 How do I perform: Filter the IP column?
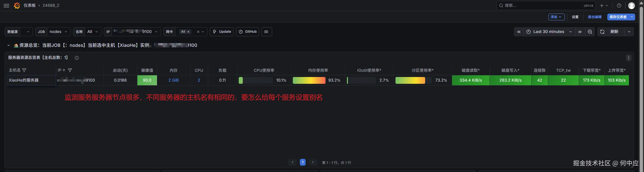coord(70,70)
